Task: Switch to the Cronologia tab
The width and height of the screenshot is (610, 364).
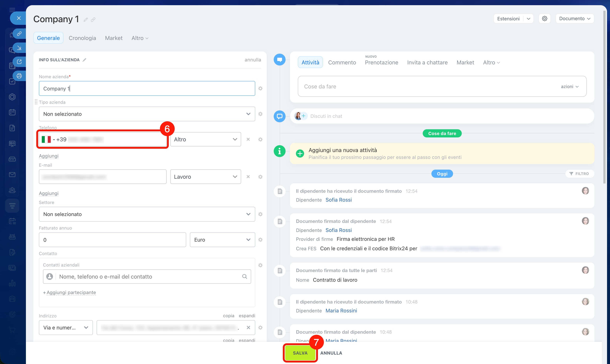Action: (x=82, y=38)
